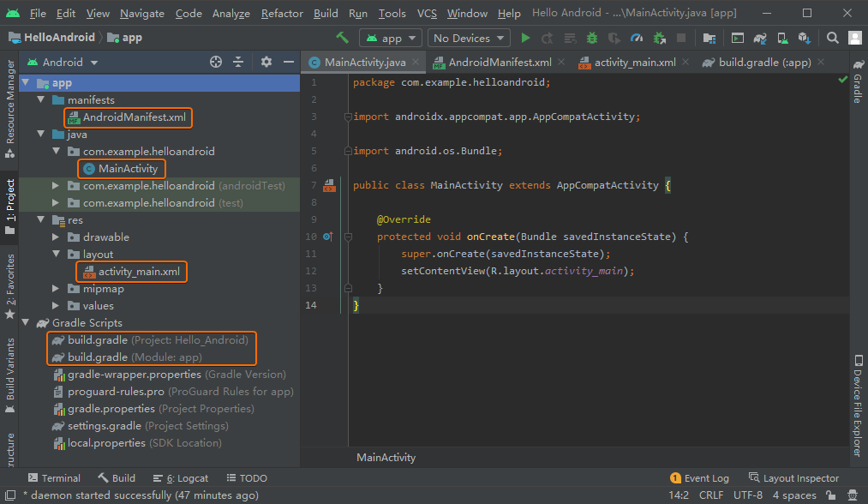Collapse the java folder
This screenshot has width=868, height=504.
click(x=41, y=134)
